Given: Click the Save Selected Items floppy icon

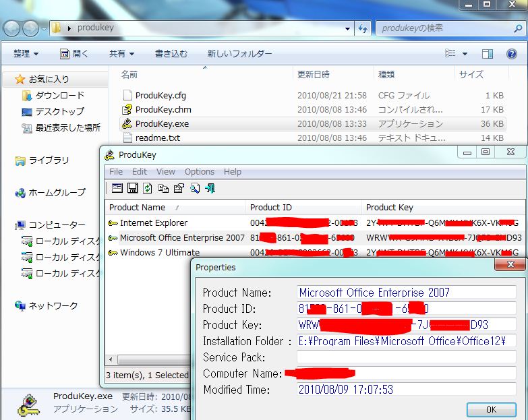Looking at the screenshot, I should pos(132,188).
